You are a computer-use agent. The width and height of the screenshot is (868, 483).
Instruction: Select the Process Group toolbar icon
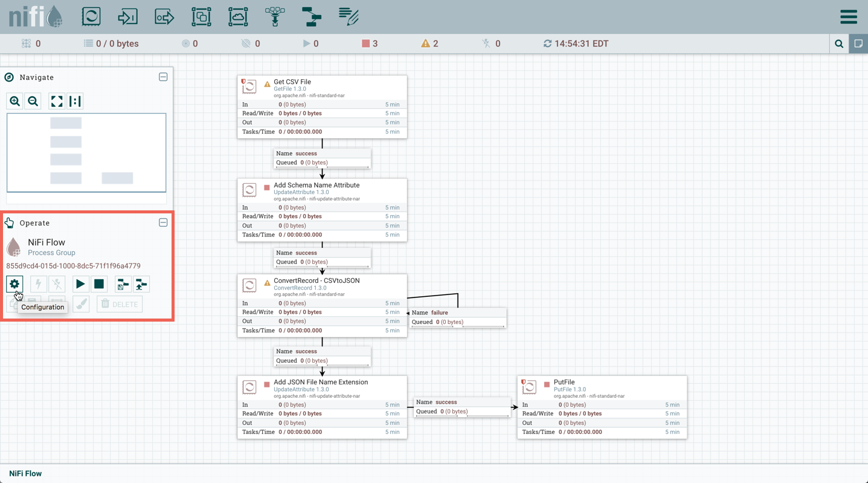(x=201, y=16)
